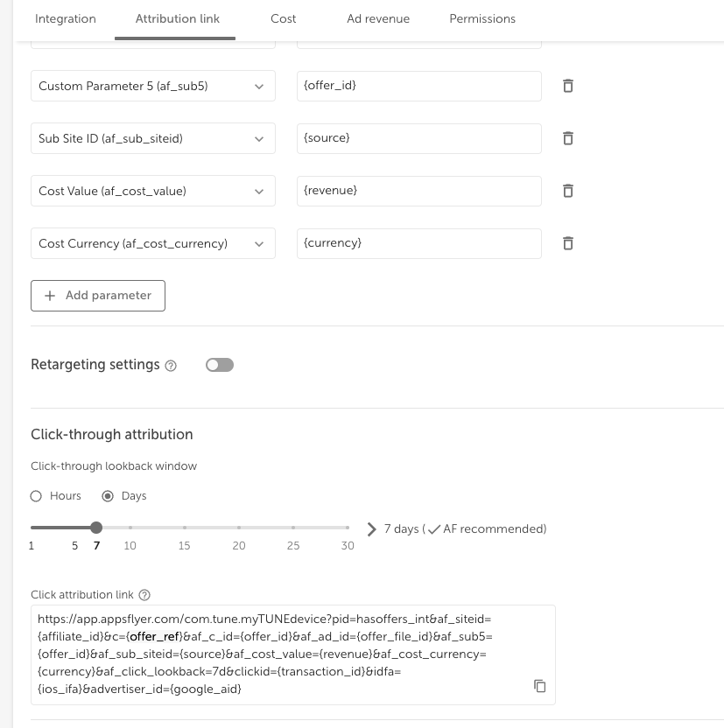The image size is (724, 728).
Task: Delete the Custom Parameter 5 row
Action: pyautogui.click(x=567, y=86)
